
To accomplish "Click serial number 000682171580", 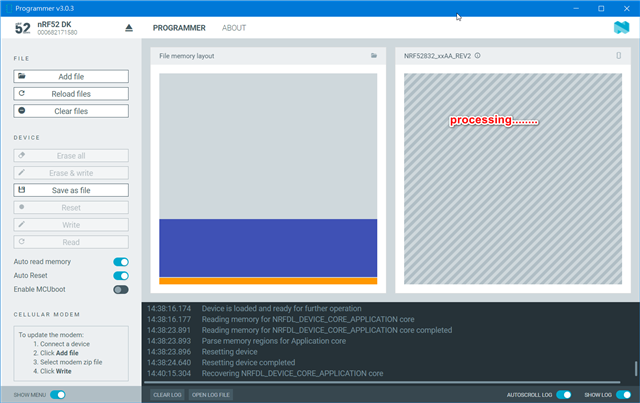I will [57, 33].
